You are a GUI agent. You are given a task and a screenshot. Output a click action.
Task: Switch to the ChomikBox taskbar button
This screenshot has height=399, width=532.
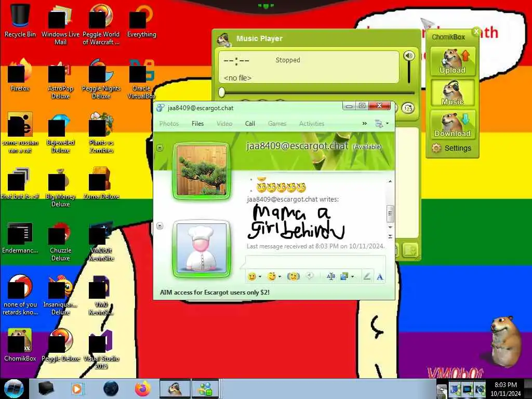click(175, 389)
